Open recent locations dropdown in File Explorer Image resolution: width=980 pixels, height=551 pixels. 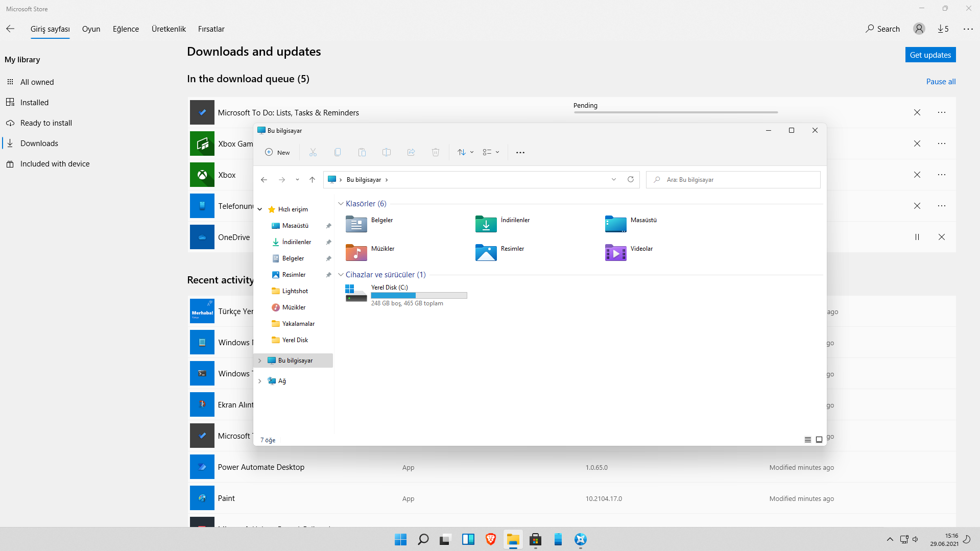[x=297, y=180]
